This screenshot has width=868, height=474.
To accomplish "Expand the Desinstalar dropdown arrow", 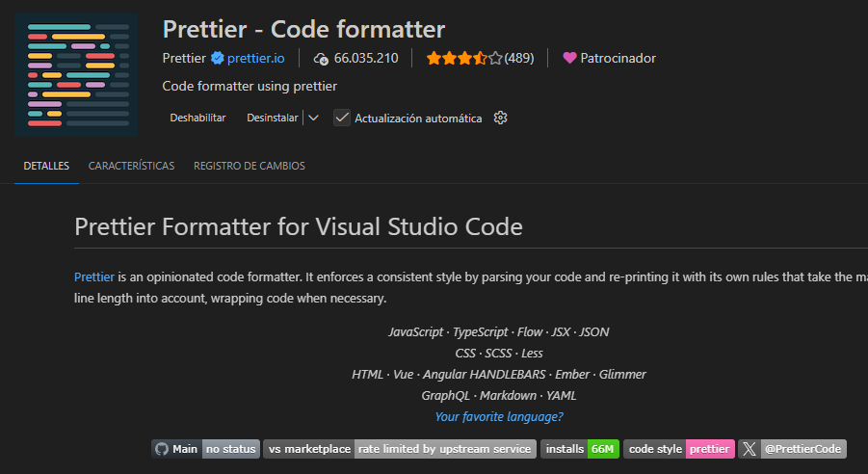I will pyautogui.click(x=313, y=118).
